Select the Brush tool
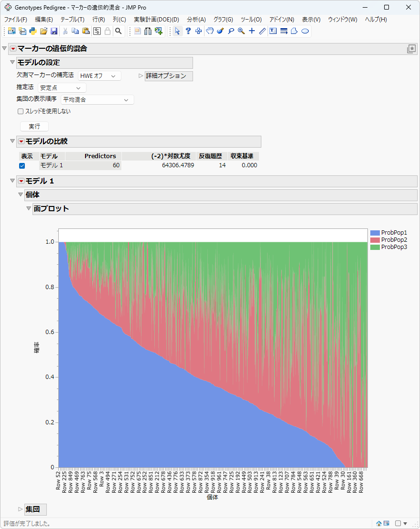This screenshot has width=420, height=529. pos(220,31)
